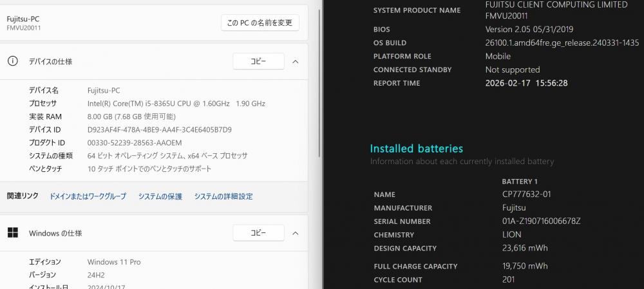Select the Installed batteries heading
This screenshot has height=289, width=644.
417,149
